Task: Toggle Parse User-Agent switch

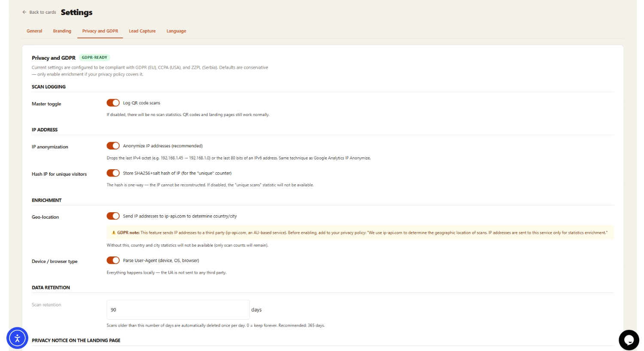Action: click(x=113, y=260)
